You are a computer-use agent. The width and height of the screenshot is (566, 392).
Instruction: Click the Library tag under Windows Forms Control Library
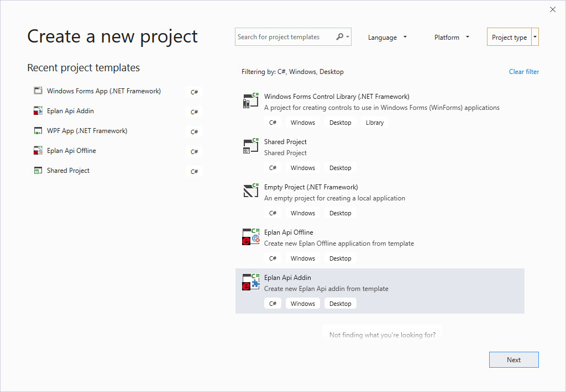374,123
